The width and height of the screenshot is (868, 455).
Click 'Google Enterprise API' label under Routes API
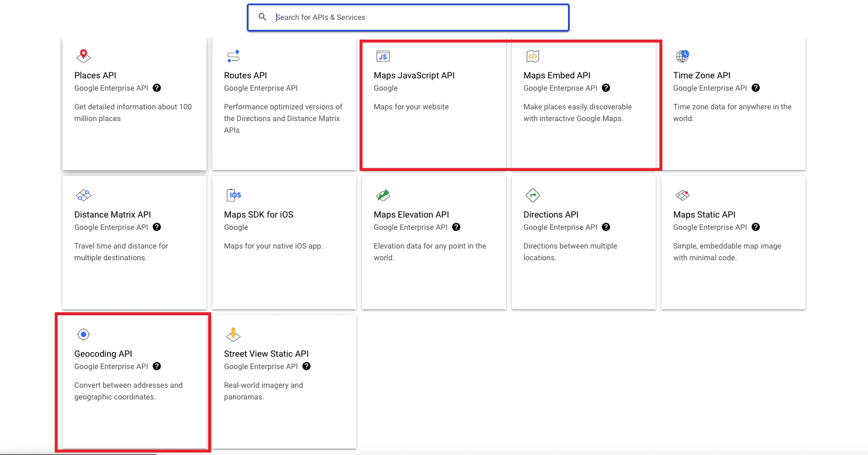point(261,88)
